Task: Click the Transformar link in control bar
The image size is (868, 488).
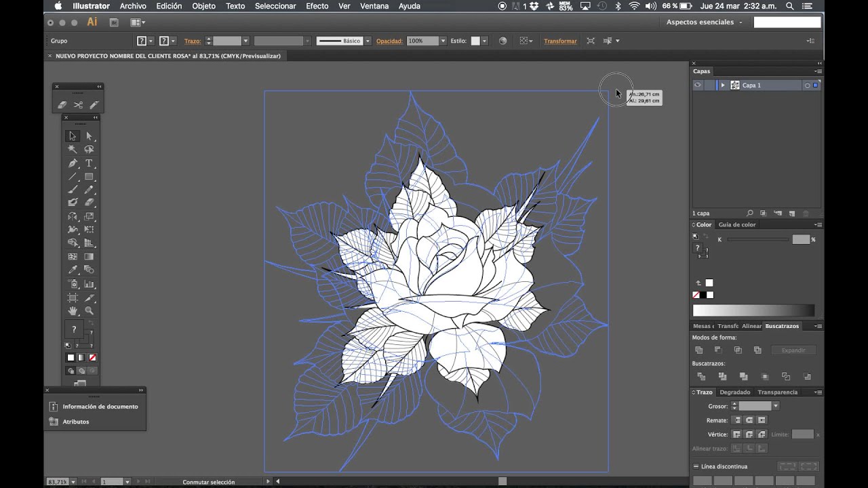Action: 560,41
